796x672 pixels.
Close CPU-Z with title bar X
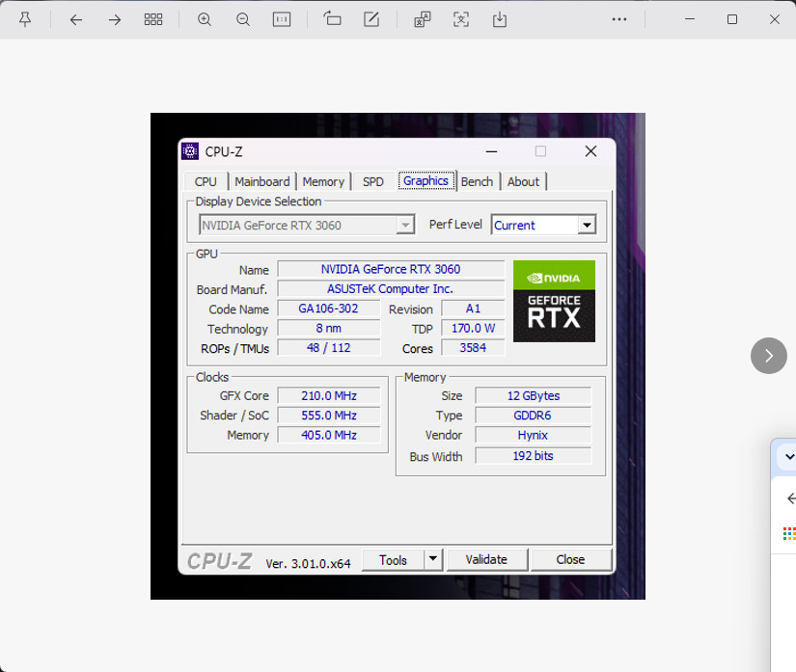pyautogui.click(x=590, y=151)
